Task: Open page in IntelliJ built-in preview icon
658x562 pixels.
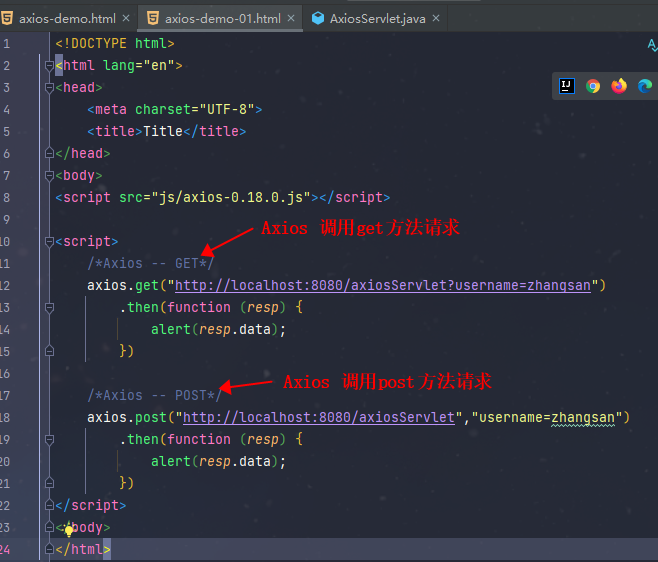Action: click(x=567, y=86)
